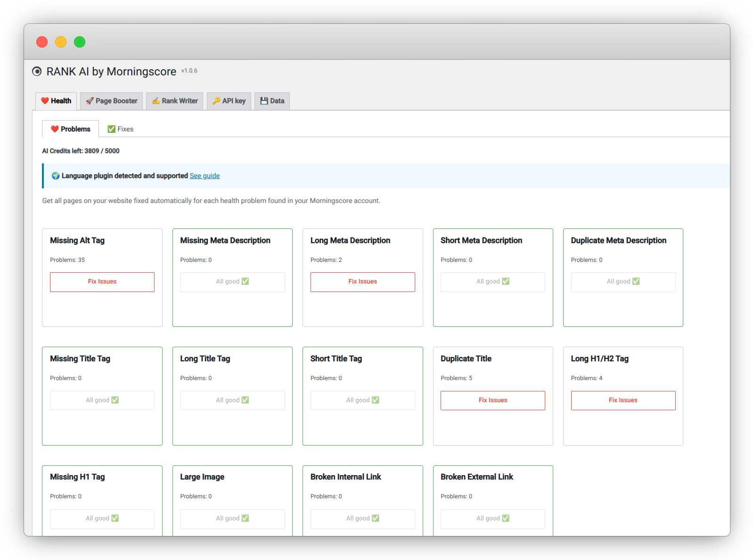Click All good under Short Meta Description
This screenshot has height=560, width=754.
493,282
